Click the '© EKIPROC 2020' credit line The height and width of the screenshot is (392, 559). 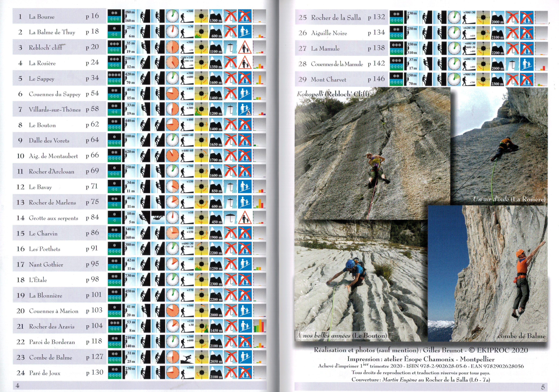coord(498,350)
